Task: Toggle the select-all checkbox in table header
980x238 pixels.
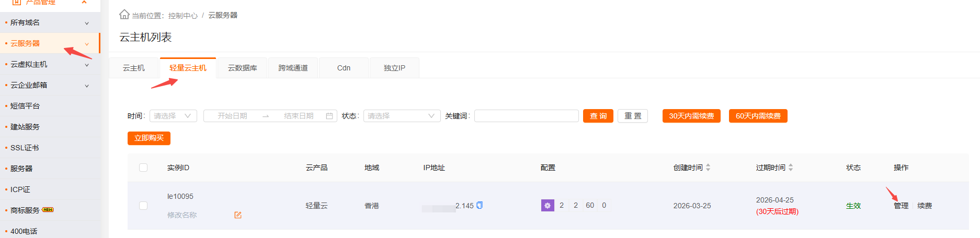Action: pyautogui.click(x=143, y=168)
